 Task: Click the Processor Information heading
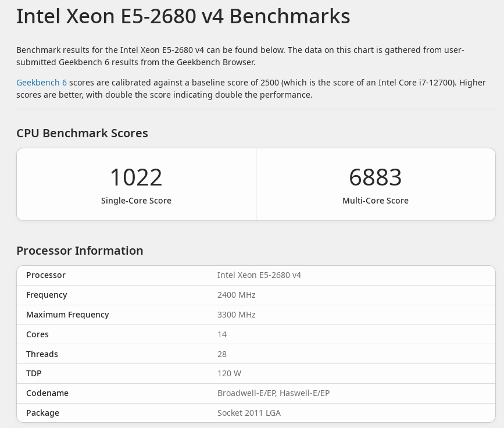click(x=80, y=251)
